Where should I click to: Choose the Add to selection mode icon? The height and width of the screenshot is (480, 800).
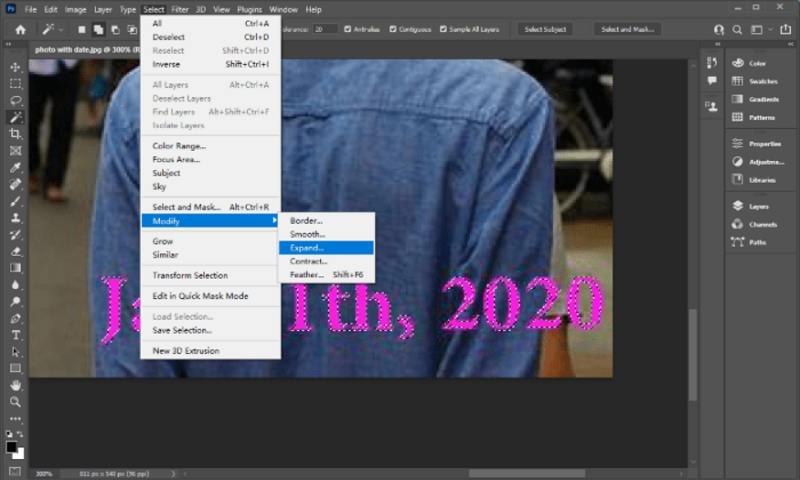point(98,30)
